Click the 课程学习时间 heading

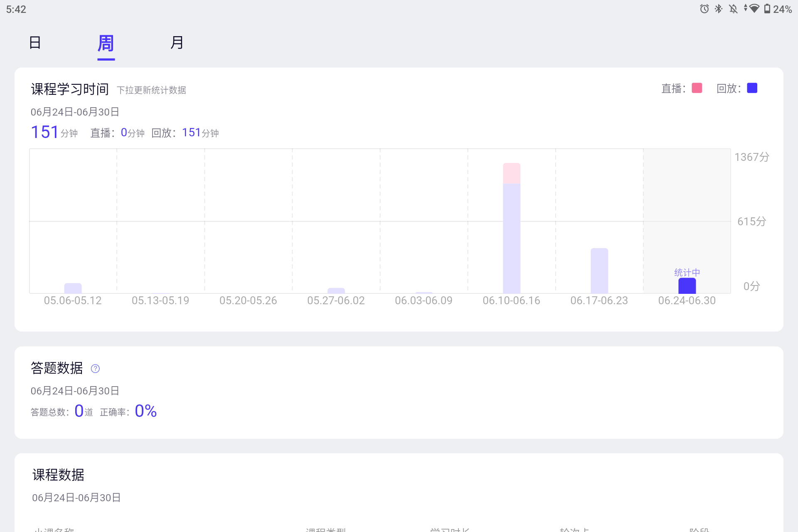coord(70,89)
